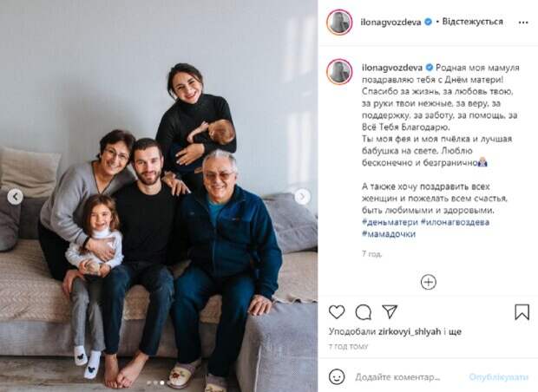Open emoji picker smiley icon
Screen dimensions: 538x392
(337, 377)
